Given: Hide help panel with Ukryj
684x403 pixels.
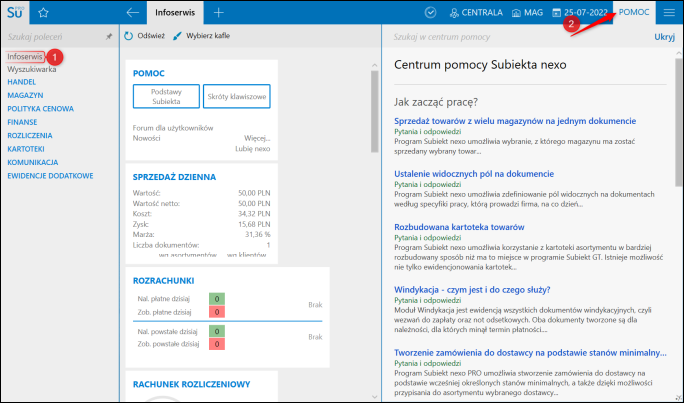Looking at the screenshot, I should pos(664,37).
